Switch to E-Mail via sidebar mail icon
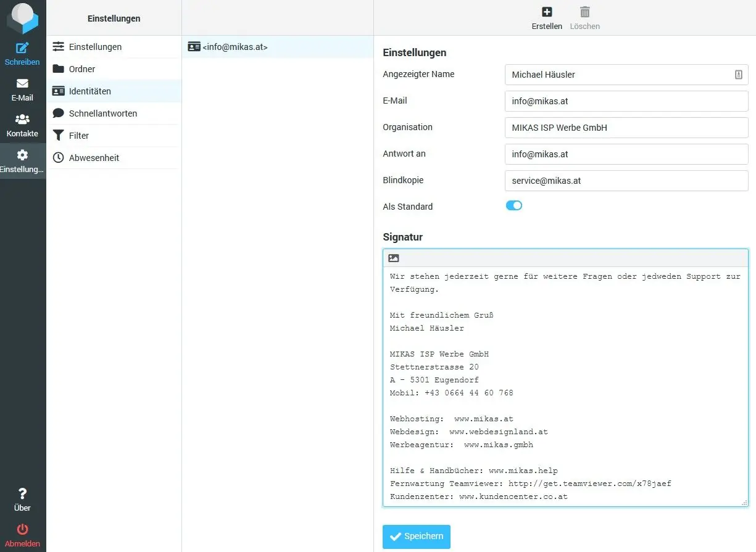 [22, 84]
